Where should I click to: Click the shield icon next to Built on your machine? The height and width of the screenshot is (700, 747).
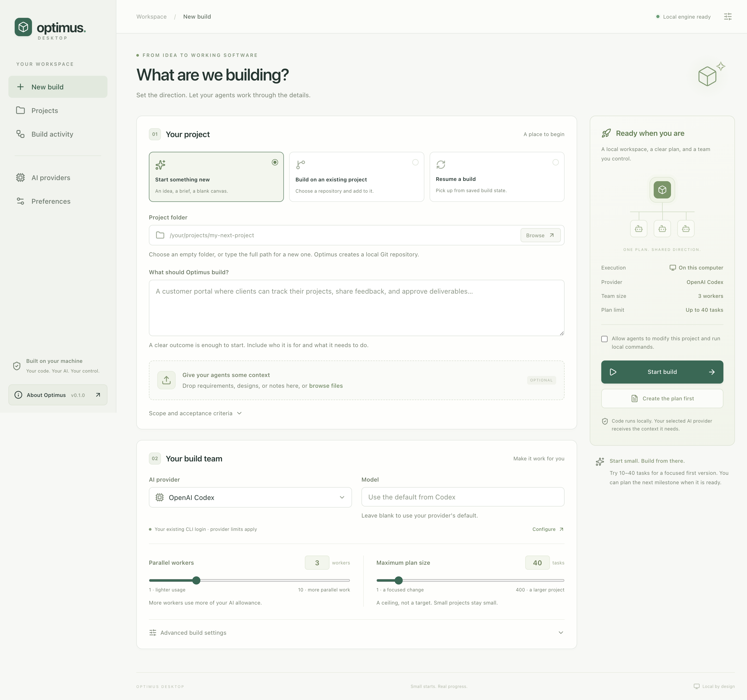(17, 366)
